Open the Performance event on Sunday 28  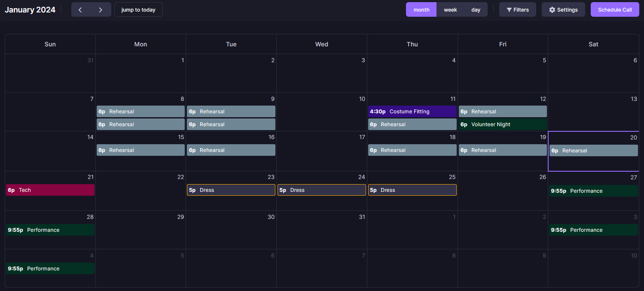click(x=50, y=230)
